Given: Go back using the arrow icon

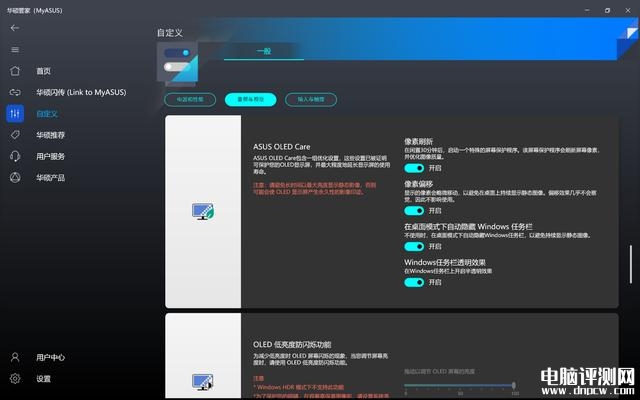Looking at the screenshot, I should tap(15, 28).
